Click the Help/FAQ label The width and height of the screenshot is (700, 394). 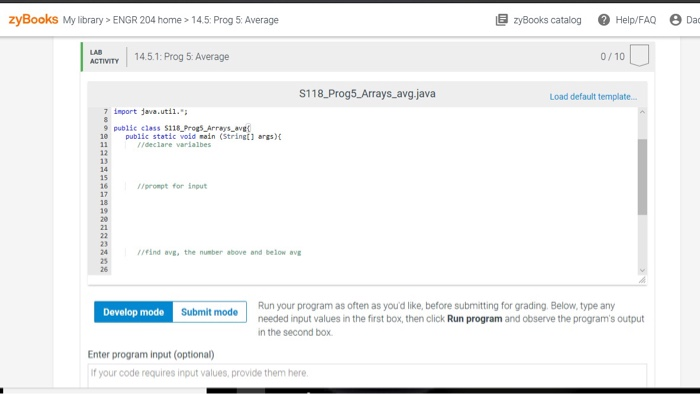click(636, 20)
